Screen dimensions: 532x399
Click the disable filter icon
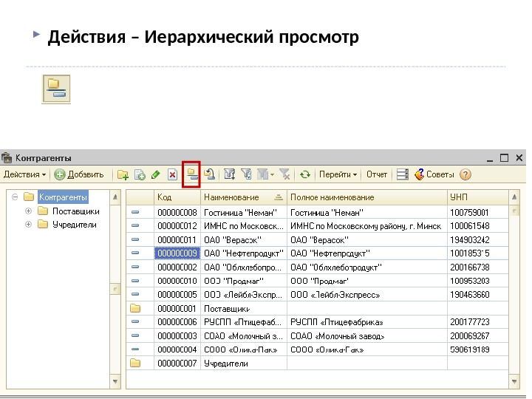point(284,174)
